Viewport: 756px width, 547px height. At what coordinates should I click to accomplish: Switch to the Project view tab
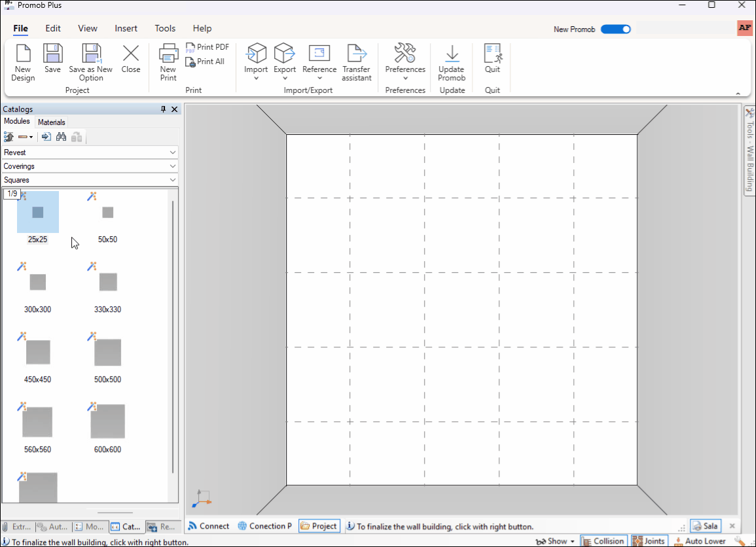tap(319, 526)
